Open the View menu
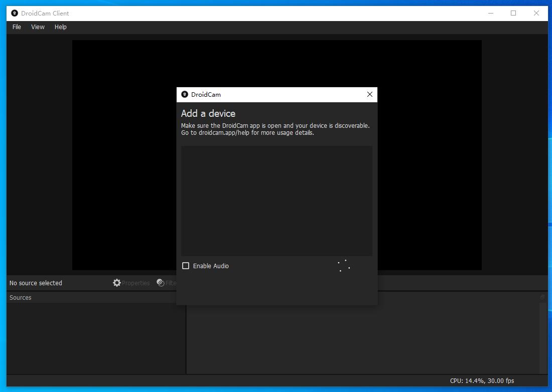Viewport: 552px width, 392px height. pyautogui.click(x=38, y=27)
